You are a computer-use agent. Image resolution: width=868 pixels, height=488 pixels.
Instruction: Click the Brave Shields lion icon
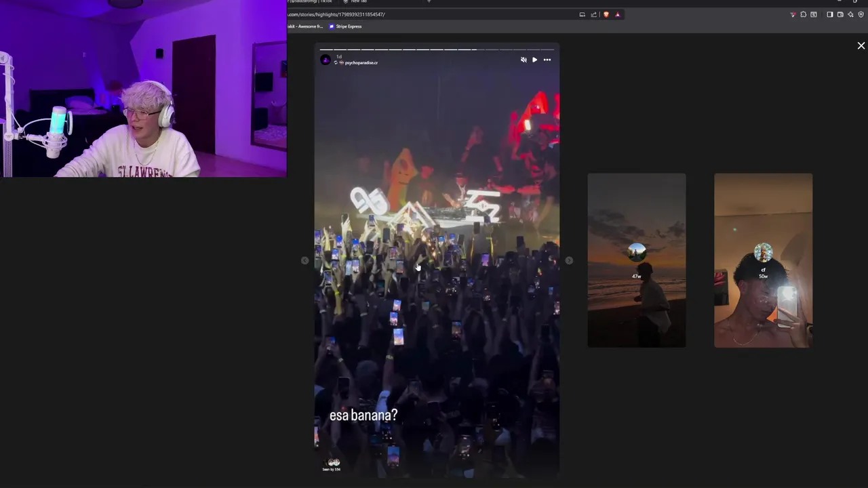[x=606, y=14]
